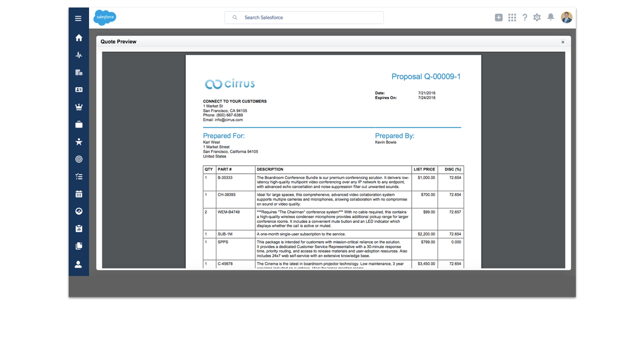Open the Files icon in the sidebar
The width and height of the screenshot is (644, 343).
(x=79, y=246)
